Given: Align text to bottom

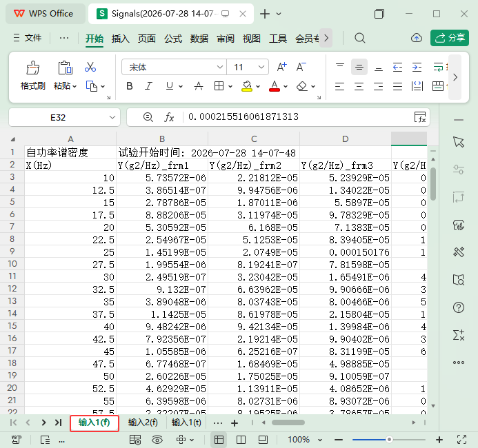Looking at the screenshot, I should pos(378,68).
